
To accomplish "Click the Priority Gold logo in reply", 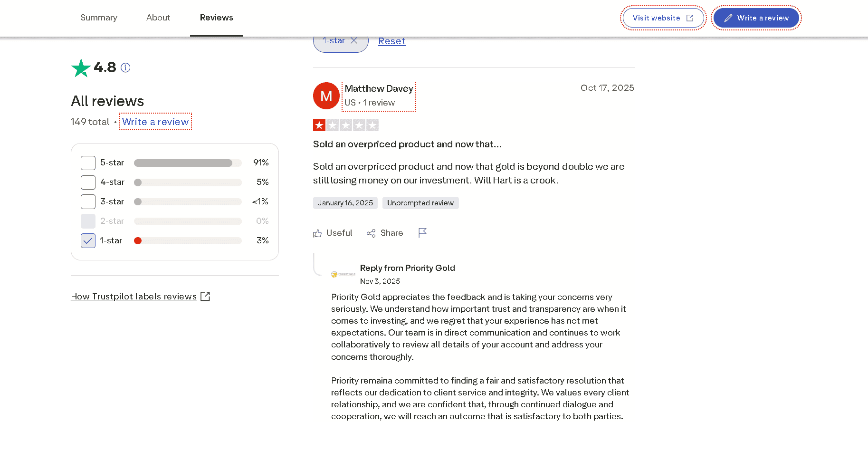I will click(x=343, y=274).
